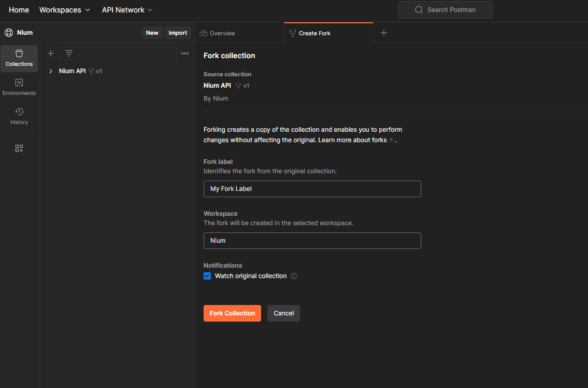Open the Environments sidebar panel
588x388 pixels.
pyautogui.click(x=19, y=87)
